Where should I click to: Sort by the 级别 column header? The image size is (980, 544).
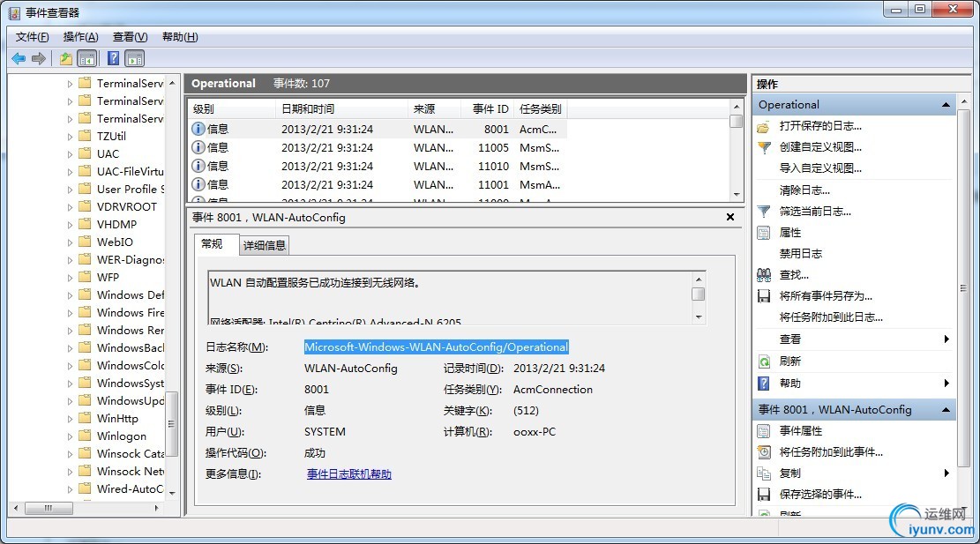click(231, 108)
